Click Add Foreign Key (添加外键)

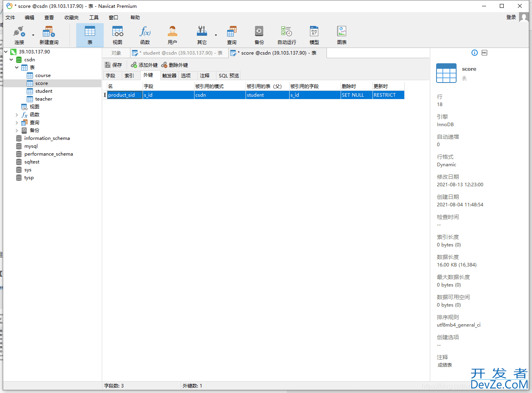coord(144,65)
